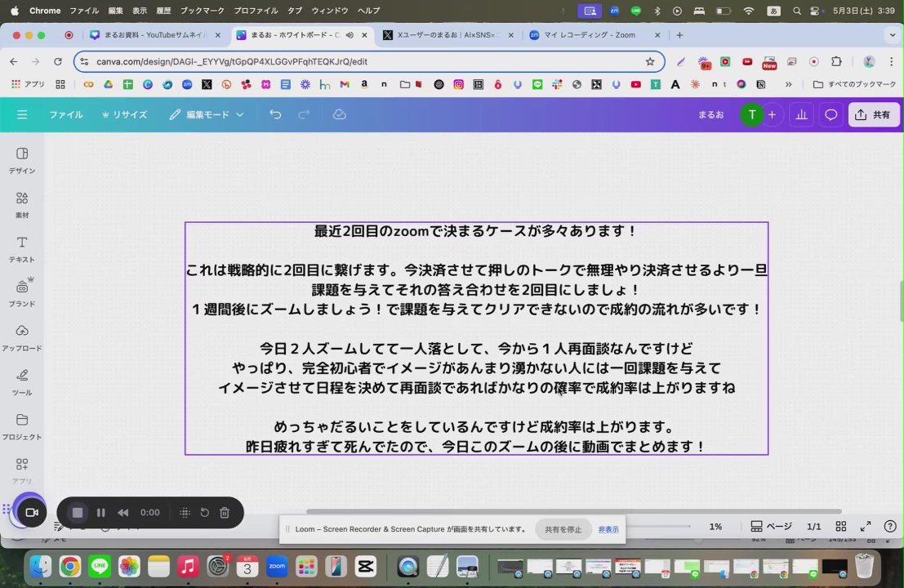Viewport: 904px width, 588px height.
Task: Open Loom drag handle grid icon
Action: pos(185,513)
